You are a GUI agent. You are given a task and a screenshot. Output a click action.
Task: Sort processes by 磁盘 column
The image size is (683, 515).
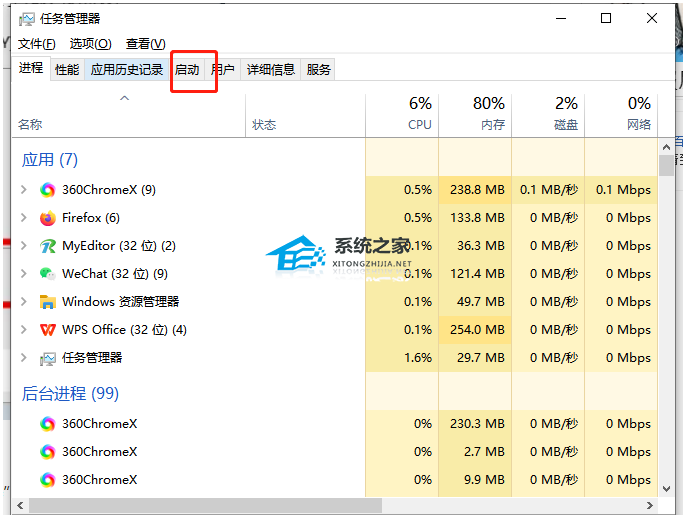[548, 115]
